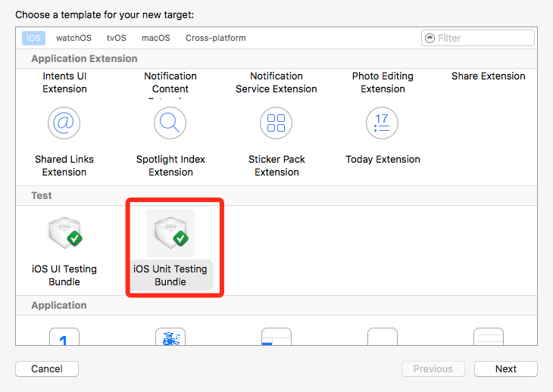Screen dimensions: 553x392
Task: Pick the Photo Editing Extension template label
Action: pos(383,82)
